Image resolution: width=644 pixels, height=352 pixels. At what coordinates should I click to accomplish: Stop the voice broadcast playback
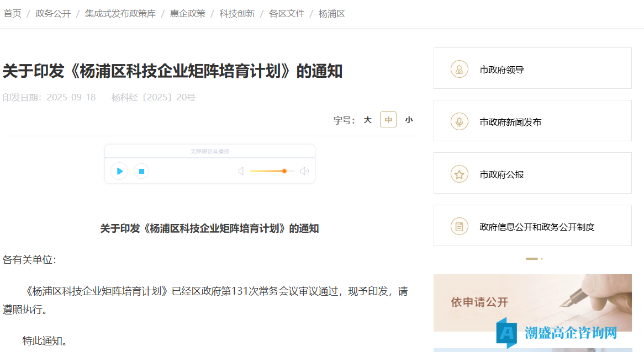141,171
